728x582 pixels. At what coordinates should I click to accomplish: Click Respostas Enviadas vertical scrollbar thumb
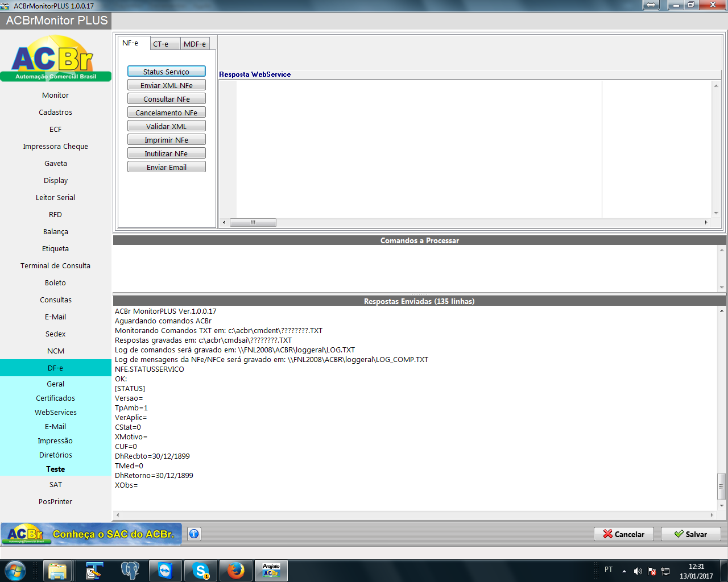tap(721, 487)
